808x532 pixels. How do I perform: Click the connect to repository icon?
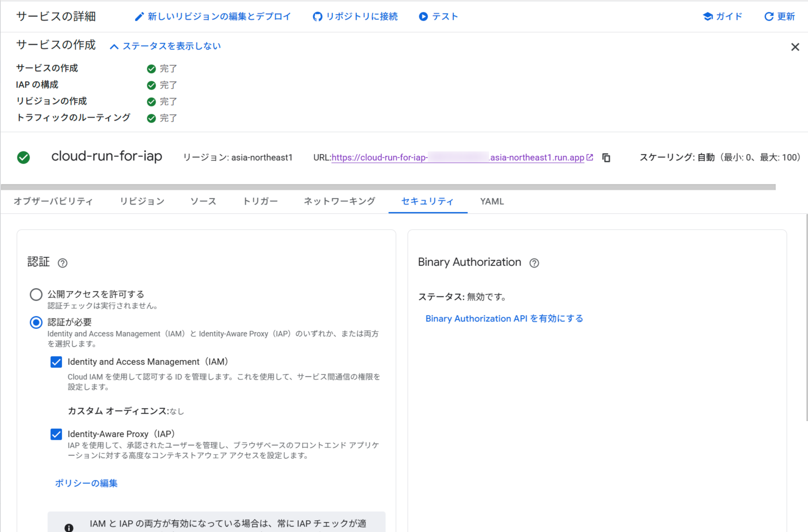pos(317,16)
